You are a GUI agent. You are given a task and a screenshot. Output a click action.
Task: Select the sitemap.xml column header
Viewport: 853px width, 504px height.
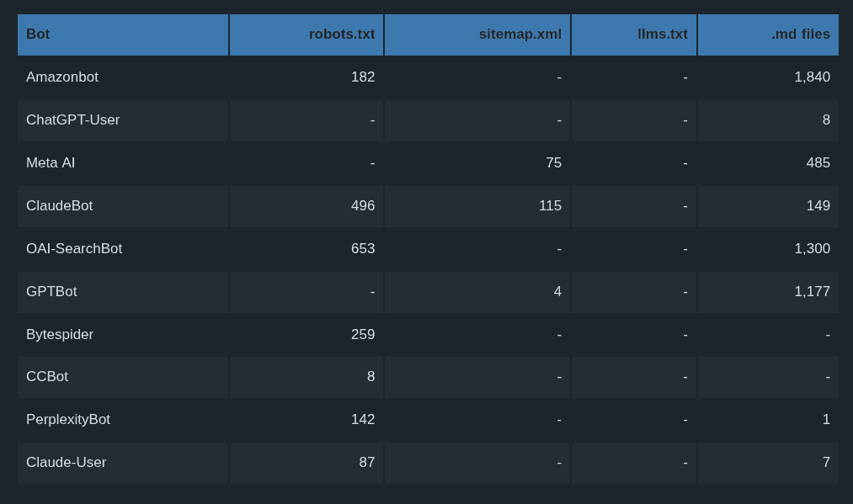click(520, 34)
